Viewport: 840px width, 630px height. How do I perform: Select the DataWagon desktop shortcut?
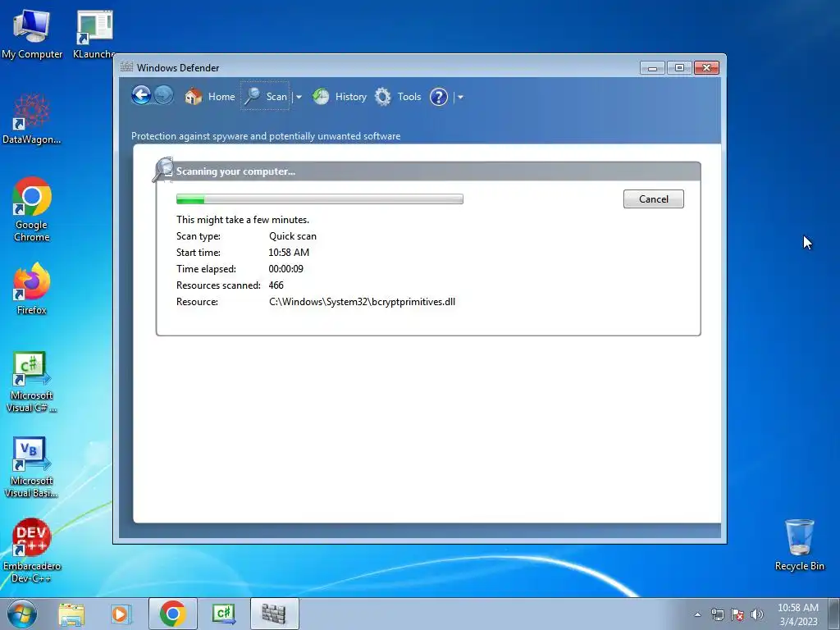tap(32, 119)
